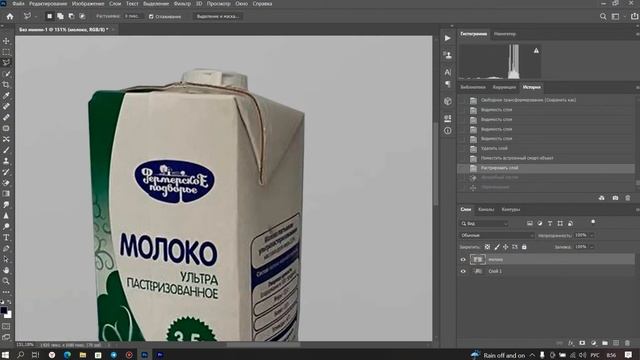Select the Eyedropper tool
The height and width of the screenshot is (360, 640).
click(6, 96)
